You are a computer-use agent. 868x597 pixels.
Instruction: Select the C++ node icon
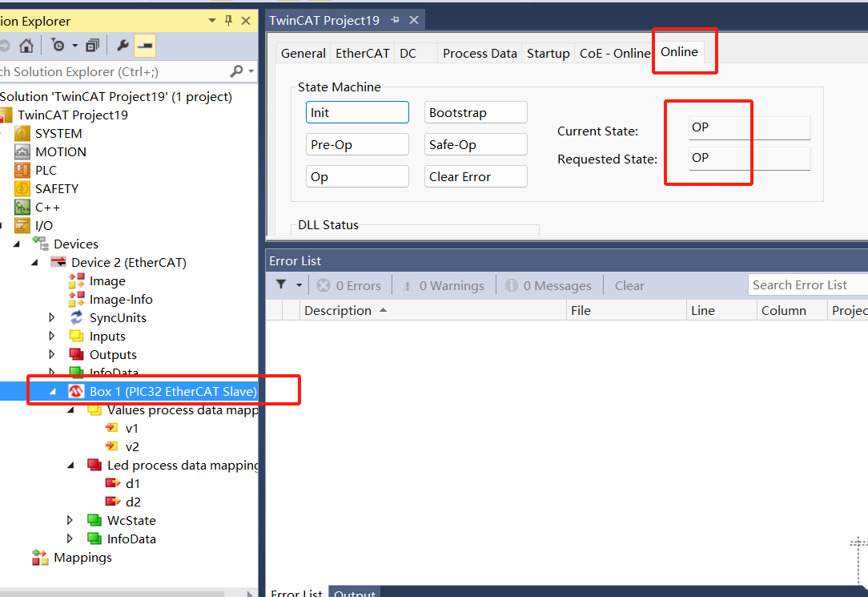(22, 207)
